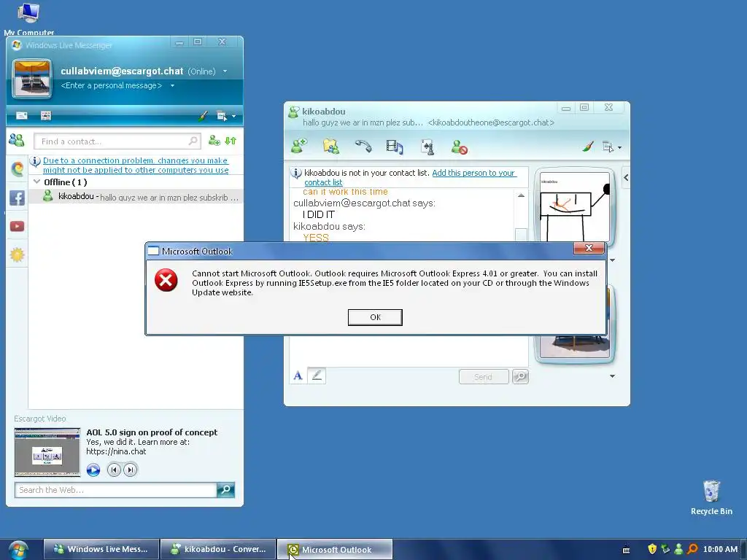
Task: Hide display pictures with the side arrow
Action: coord(626,178)
